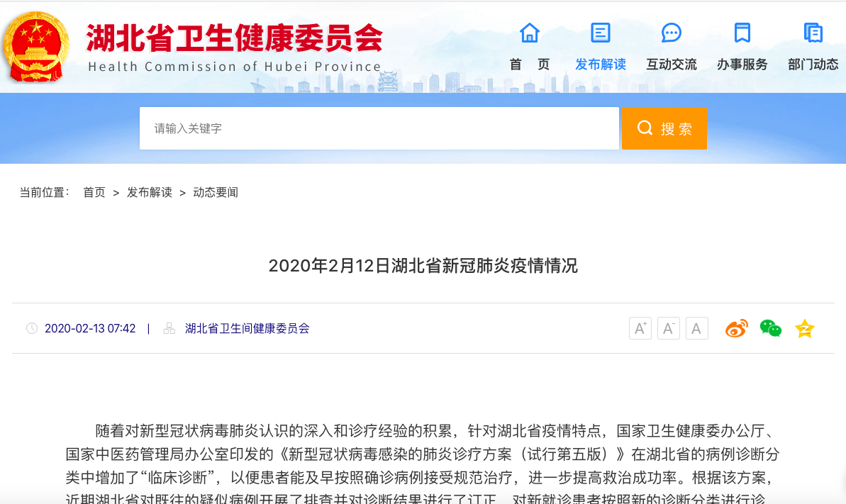Go to 发布解读 in breadcrumb
Viewport: 846px width, 504px height.
[x=149, y=192]
